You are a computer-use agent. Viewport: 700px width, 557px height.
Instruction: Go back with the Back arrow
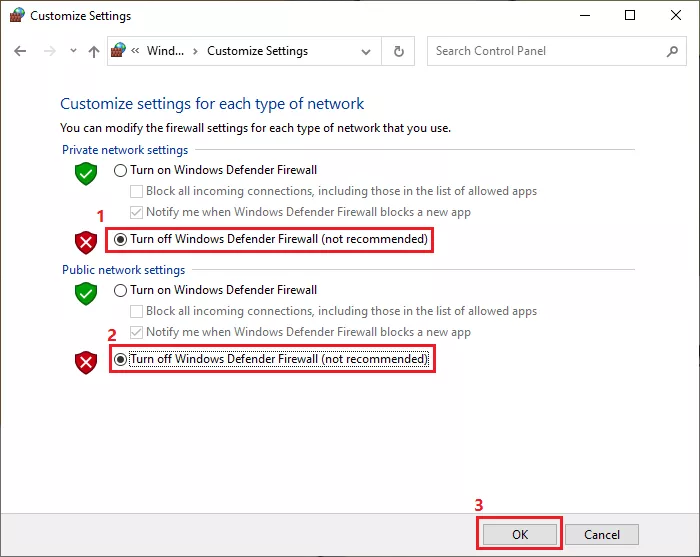point(20,51)
